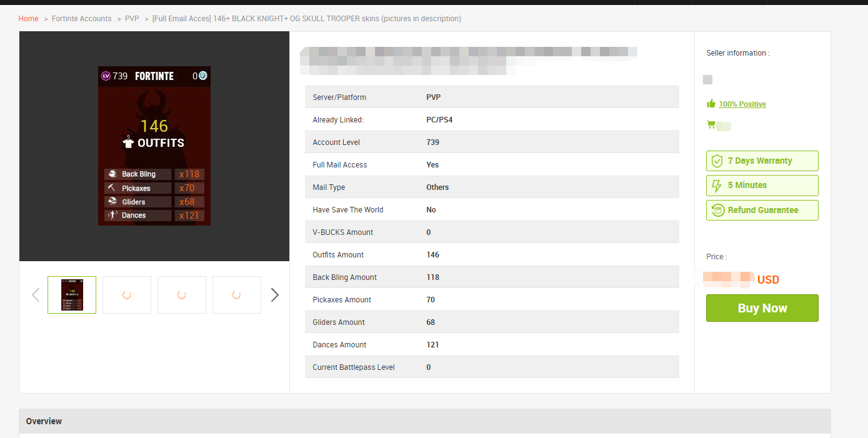Click the 'Back Bling Amount' label
Screen dimensions: 868x438
click(345, 277)
